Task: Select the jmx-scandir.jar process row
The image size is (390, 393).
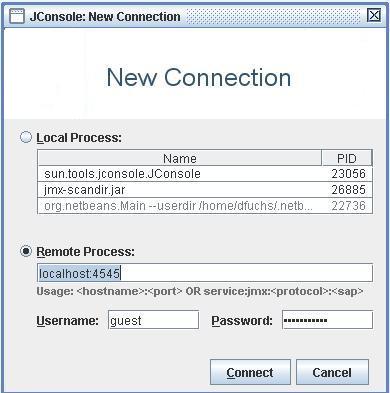Action: tap(205, 190)
